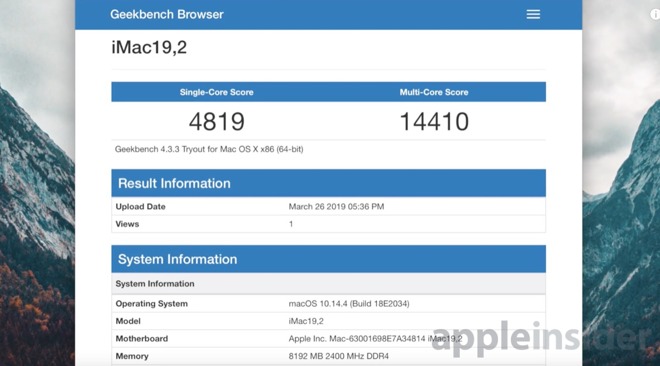This screenshot has width=660, height=366.
Task: Click the Memory label
Action: [132, 356]
